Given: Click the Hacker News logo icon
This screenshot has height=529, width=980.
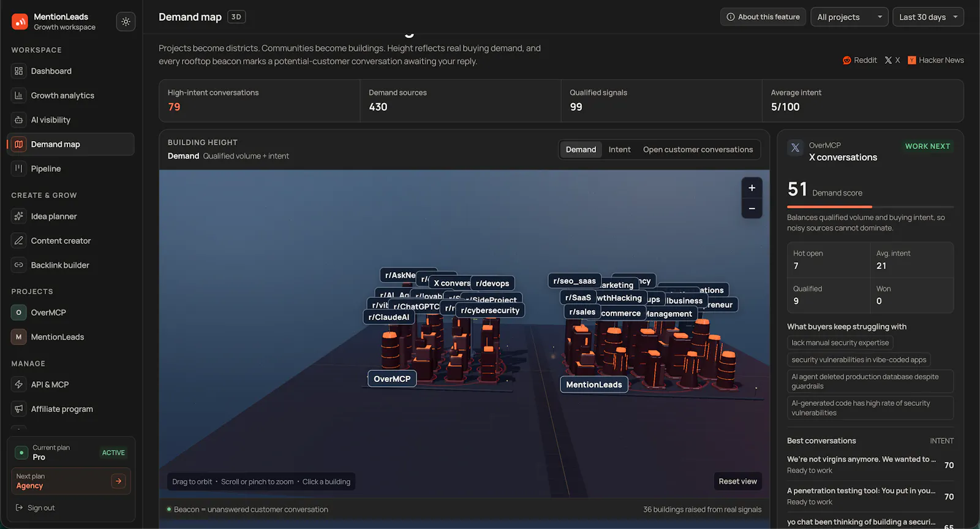Looking at the screenshot, I should pyautogui.click(x=912, y=60).
